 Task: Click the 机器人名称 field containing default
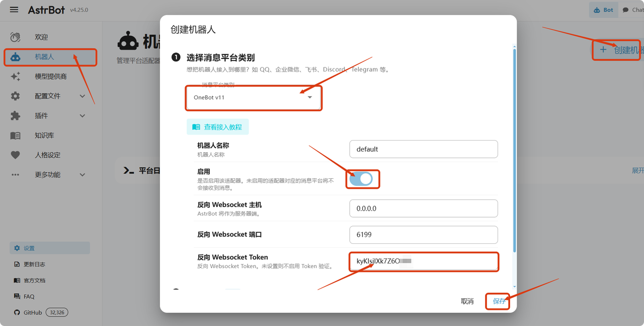tap(424, 149)
